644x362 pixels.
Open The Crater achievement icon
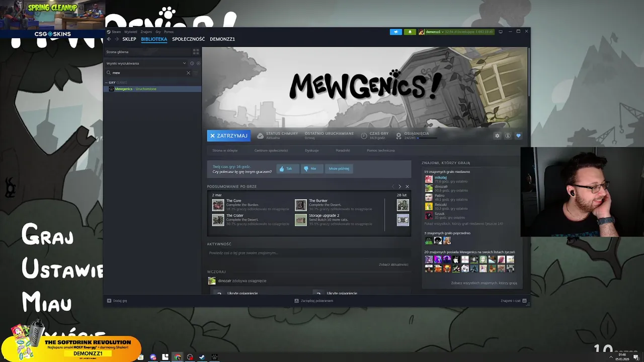click(218, 220)
